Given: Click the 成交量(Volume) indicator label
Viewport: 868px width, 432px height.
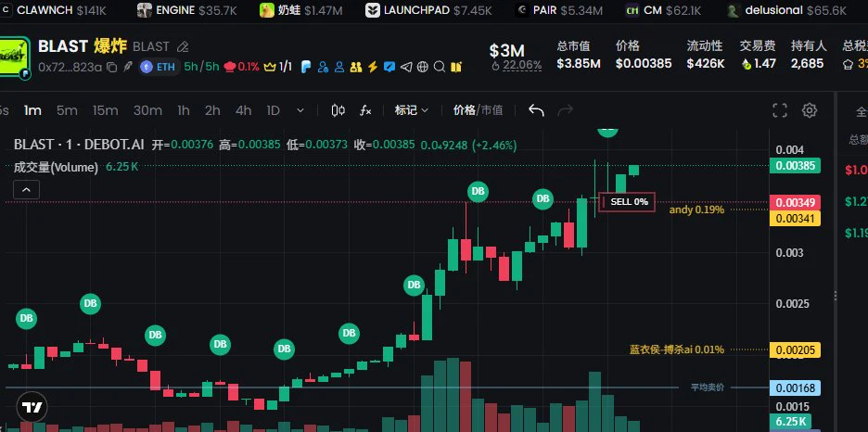Looking at the screenshot, I should coord(56,167).
